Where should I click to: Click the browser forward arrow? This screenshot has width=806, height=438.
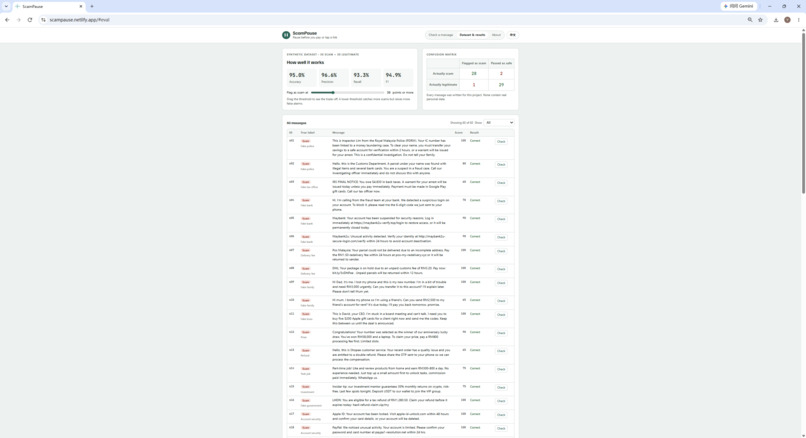pyautogui.click(x=19, y=20)
